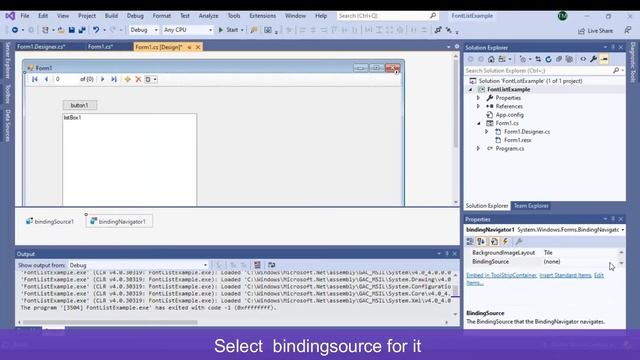640x360 pixels.
Task: Click the Save All icon in the toolbar
Action: [x=82, y=30]
